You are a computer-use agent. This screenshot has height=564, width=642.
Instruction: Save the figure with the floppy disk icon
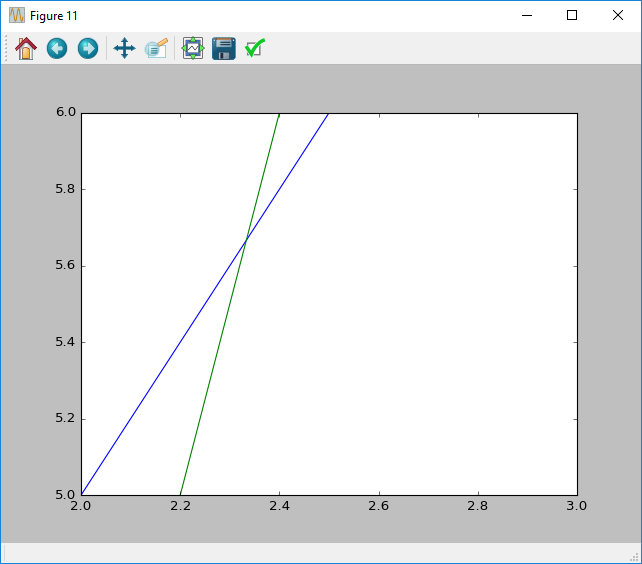[x=224, y=48]
